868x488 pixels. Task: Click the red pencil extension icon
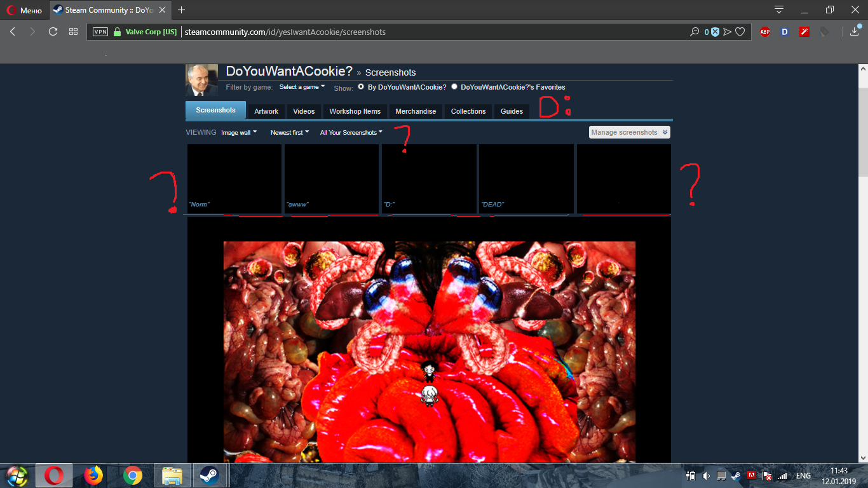[x=804, y=32]
